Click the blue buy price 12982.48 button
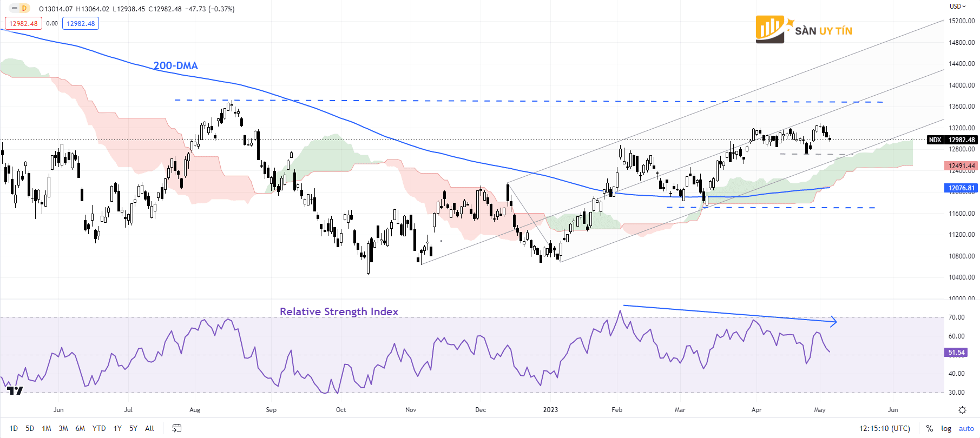This screenshot has height=438, width=980. 81,23
